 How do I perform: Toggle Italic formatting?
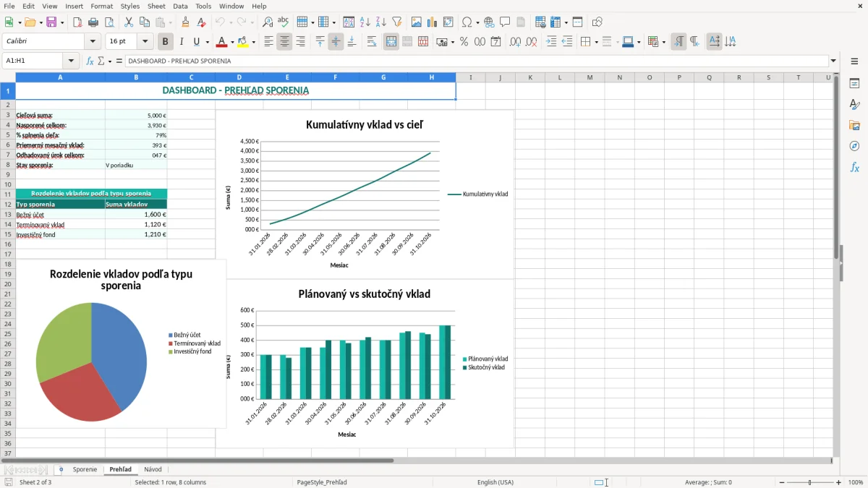click(181, 42)
